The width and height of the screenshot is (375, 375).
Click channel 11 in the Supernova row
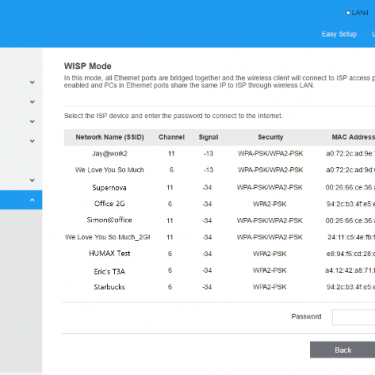(x=170, y=188)
